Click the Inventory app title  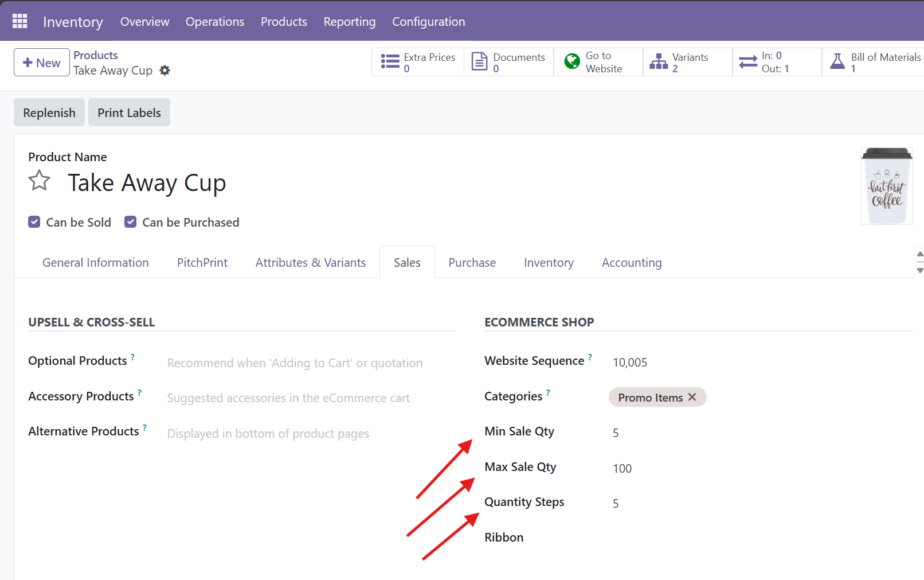[x=73, y=22]
